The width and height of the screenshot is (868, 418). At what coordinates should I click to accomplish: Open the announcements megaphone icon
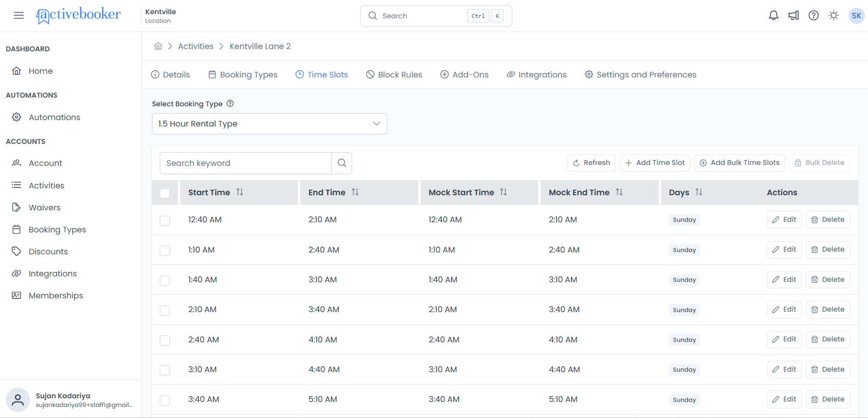(793, 16)
